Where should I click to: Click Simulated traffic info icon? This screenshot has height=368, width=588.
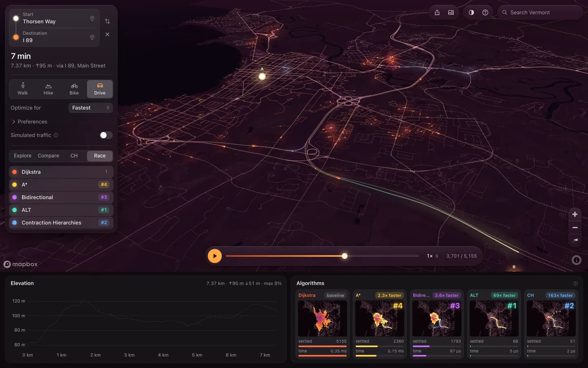[x=56, y=135]
